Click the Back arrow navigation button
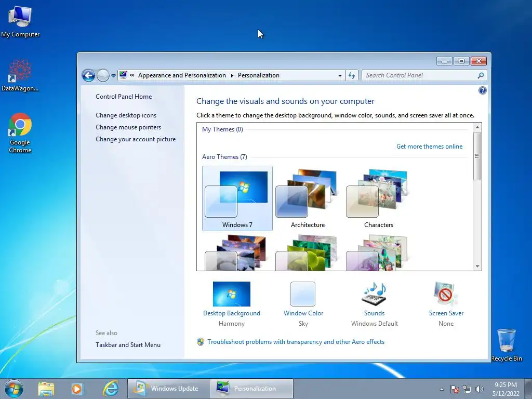 coord(88,75)
